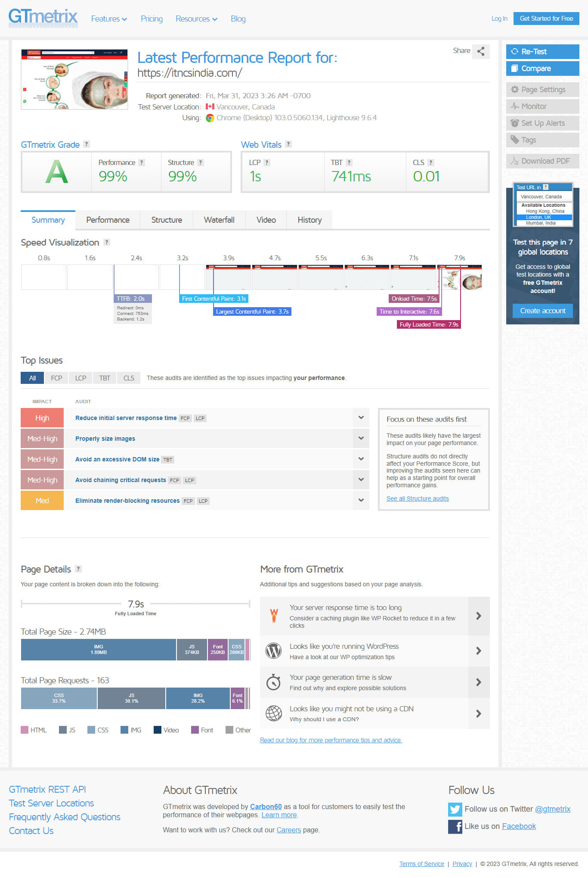Expand Reduce initial server response time audit
The image size is (588, 878).
(x=361, y=417)
